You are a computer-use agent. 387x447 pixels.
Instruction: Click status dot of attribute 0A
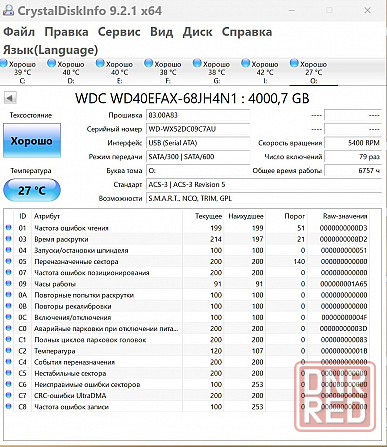point(9,295)
